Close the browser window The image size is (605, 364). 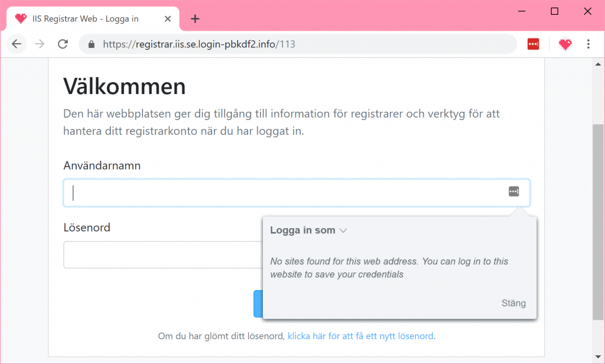tap(588, 11)
